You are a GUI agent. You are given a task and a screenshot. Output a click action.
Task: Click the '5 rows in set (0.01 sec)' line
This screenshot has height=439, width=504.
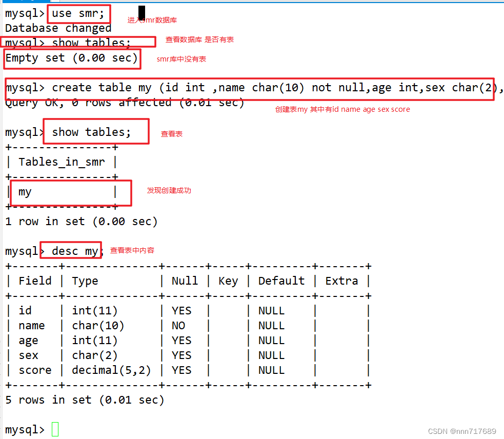pyautogui.click(x=85, y=400)
